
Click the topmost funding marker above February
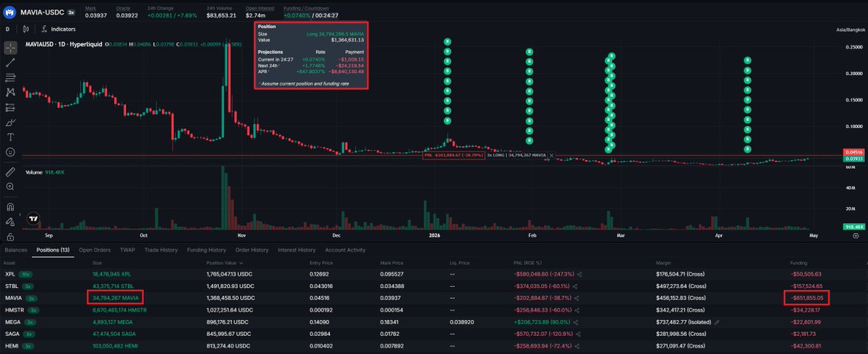[529, 52]
